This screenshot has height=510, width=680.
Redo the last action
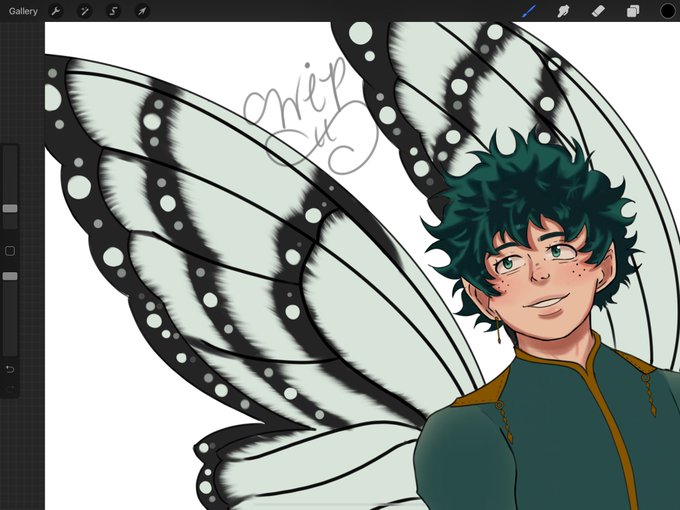pyautogui.click(x=10, y=389)
